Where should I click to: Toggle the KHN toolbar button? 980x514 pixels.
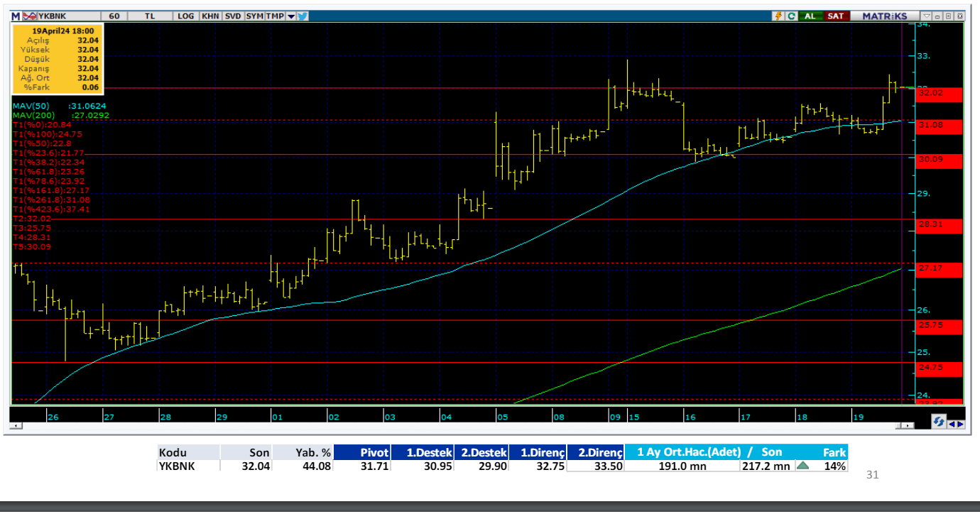210,16
